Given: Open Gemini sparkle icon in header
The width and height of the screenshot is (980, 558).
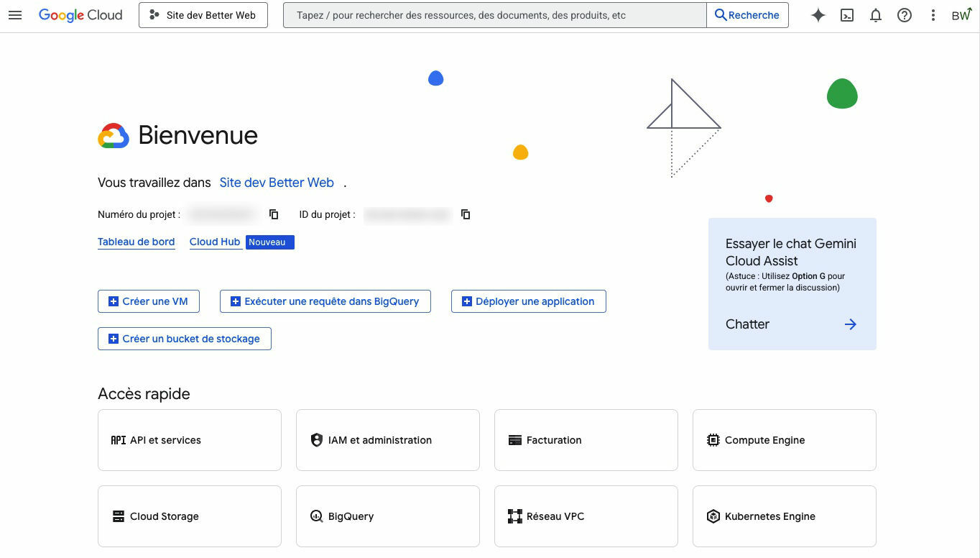Looking at the screenshot, I should (818, 15).
